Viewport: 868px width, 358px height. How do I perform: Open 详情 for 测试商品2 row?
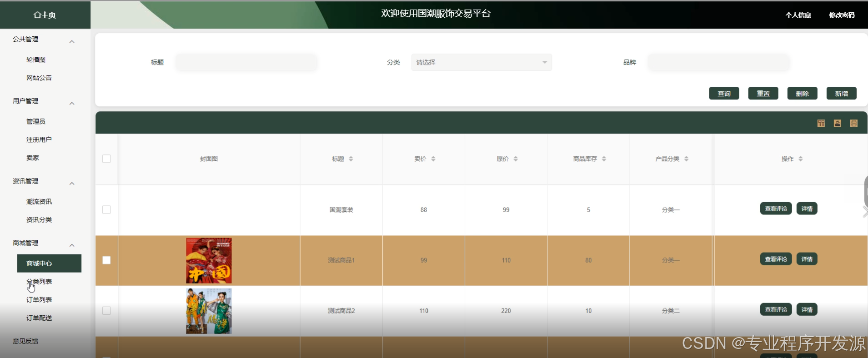coord(807,309)
